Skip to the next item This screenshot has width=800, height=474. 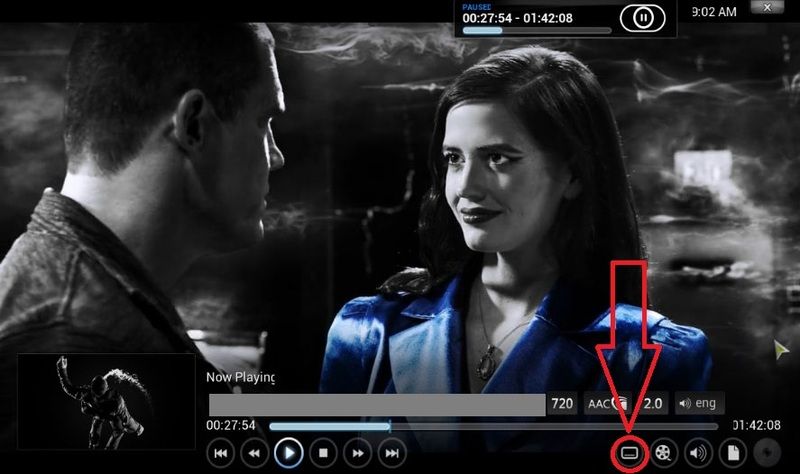click(x=391, y=453)
